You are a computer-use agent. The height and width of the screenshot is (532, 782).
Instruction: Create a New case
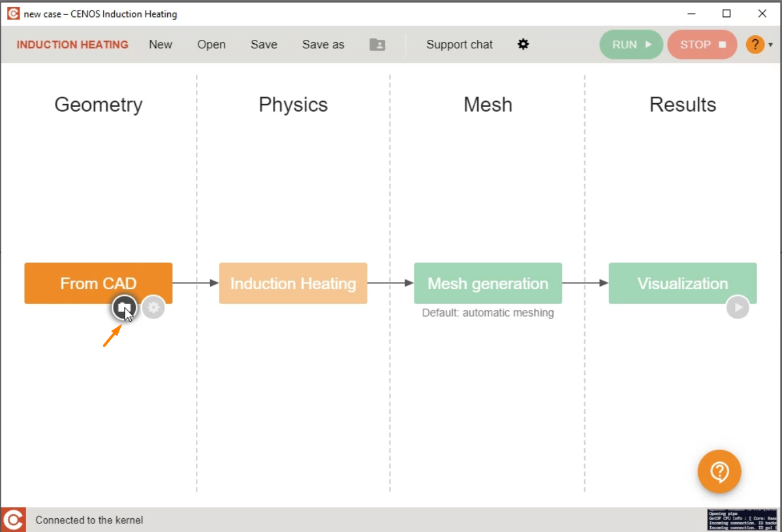(161, 44)
